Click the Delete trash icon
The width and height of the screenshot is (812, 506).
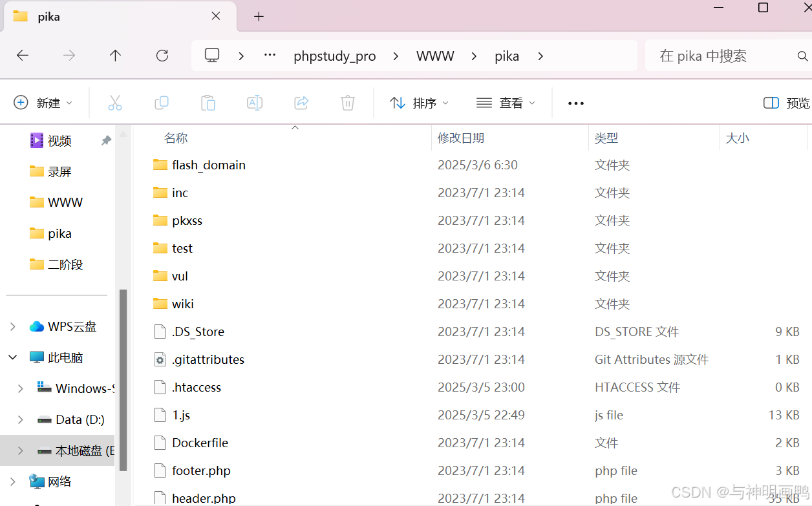pyautogui.click(x=348, y=103)
